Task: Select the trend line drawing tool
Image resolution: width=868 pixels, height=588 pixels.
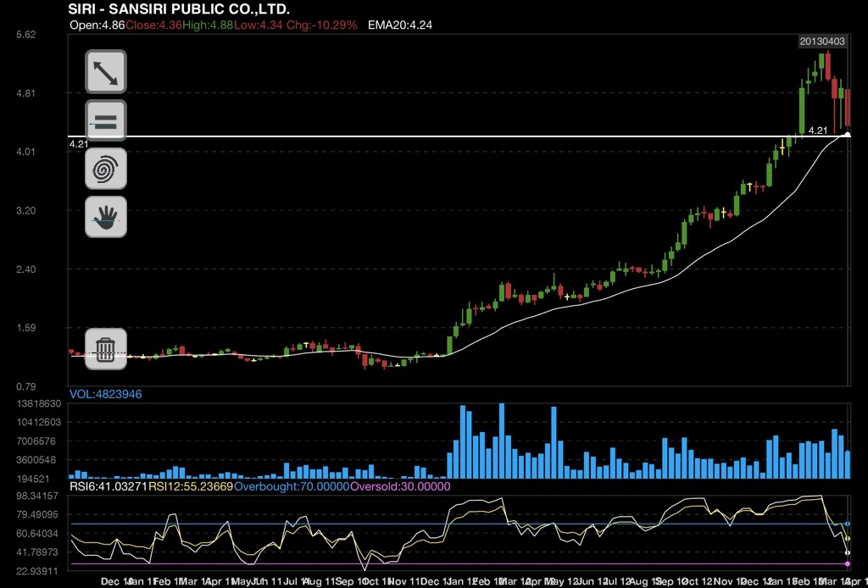Action: [106, 72]
